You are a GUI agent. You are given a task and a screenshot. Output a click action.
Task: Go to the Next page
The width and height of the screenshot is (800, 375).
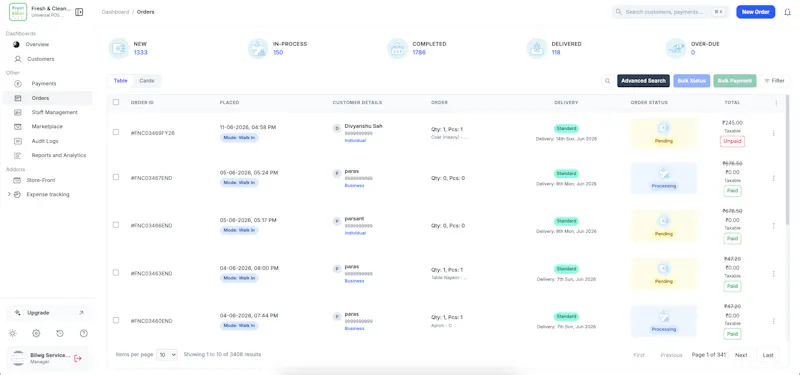[x=741, y=355]
